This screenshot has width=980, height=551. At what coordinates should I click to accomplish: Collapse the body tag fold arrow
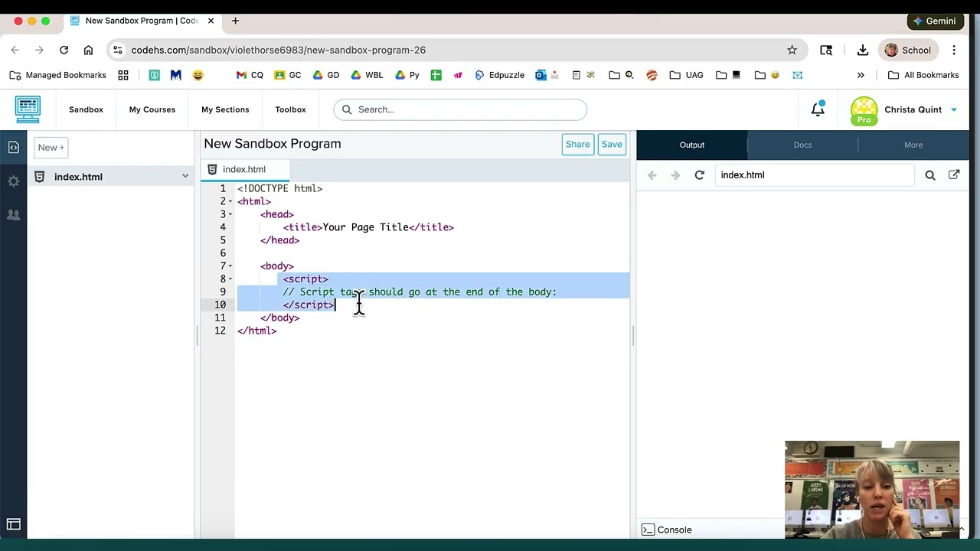point(230,266)
